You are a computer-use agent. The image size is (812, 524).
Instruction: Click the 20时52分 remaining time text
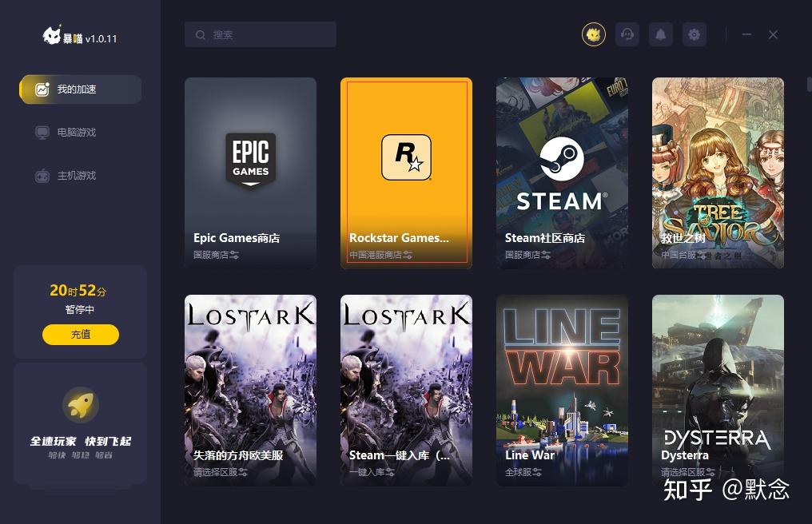tap(78, 291)
